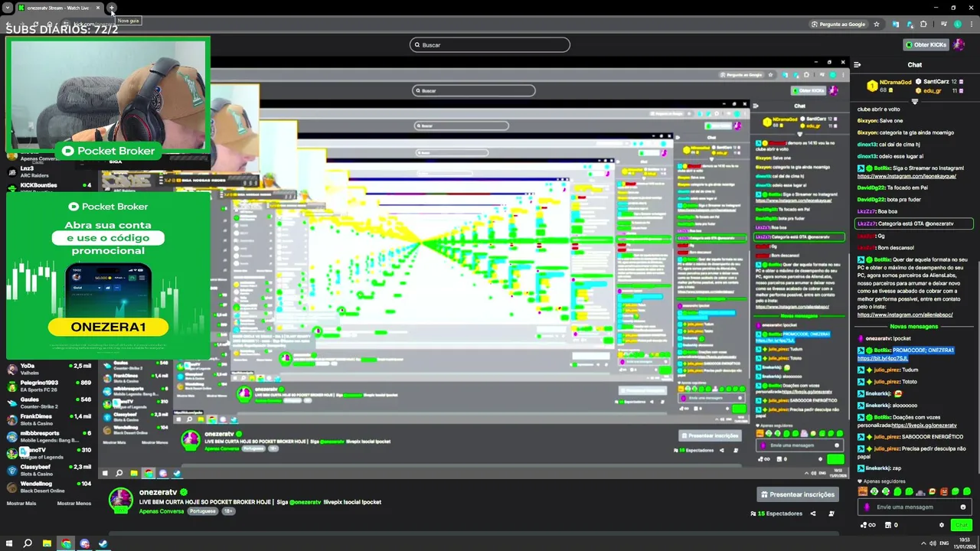Open YoDa channel in sidebar
This screenshot has height=551, width=980.
pos(49,369)
